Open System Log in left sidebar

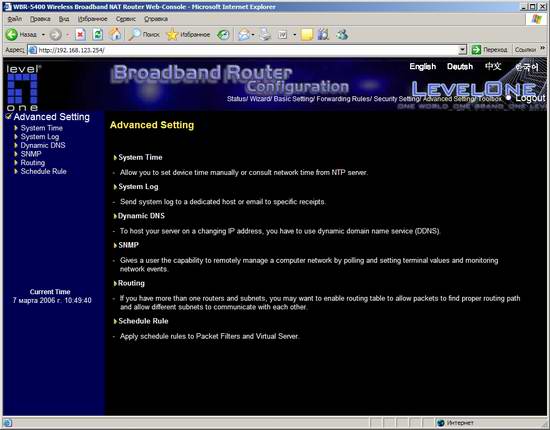tap(40, 137)
